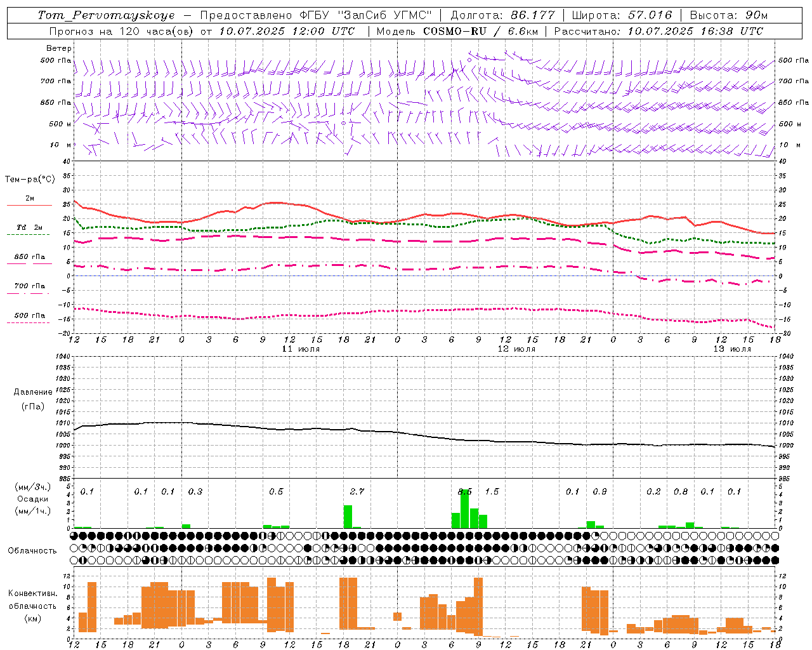812x650 pixels.
Task: Click the 0.2 precipitation amount
Action: point(653,491)
